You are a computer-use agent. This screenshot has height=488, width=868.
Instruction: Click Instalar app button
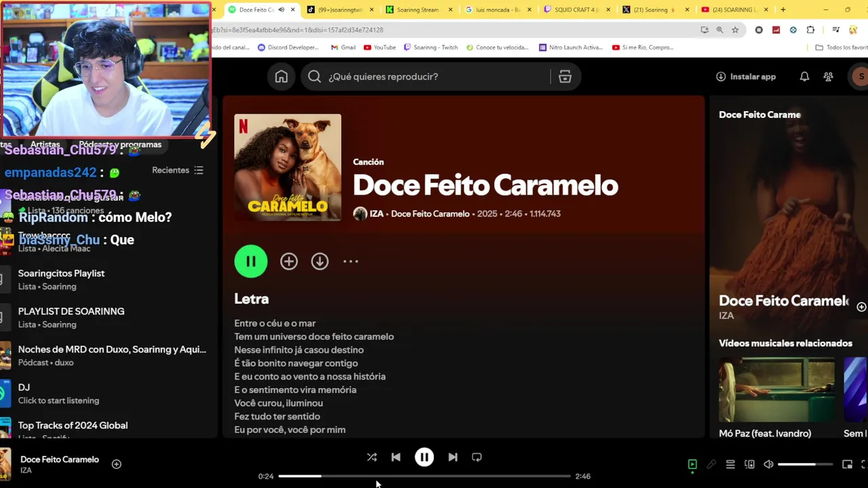(746, 77)
